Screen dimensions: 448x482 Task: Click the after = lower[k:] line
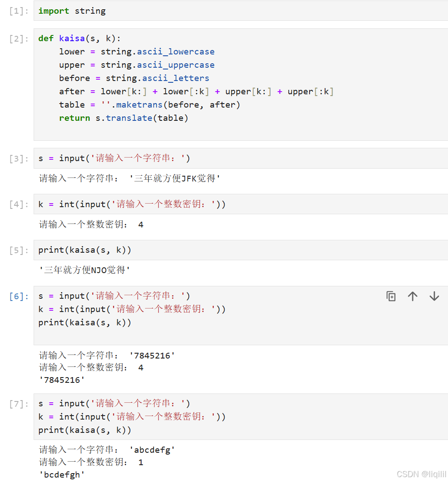[x=196, y=92]
